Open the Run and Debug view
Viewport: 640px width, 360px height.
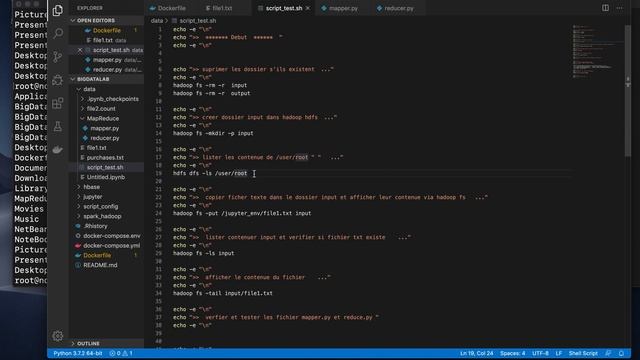click(x=58, y=80)
